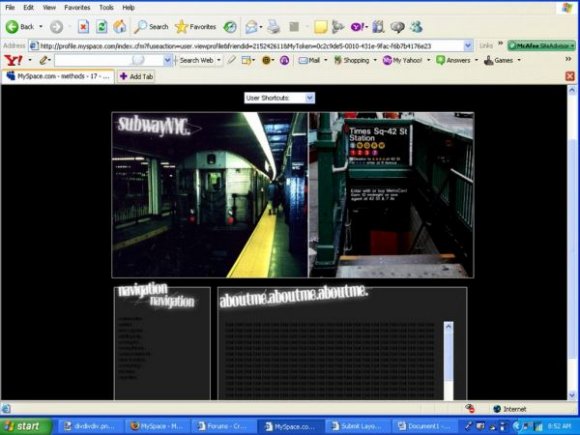Open the User Shortcuts dropdown
580x435 pixels.
279,98
